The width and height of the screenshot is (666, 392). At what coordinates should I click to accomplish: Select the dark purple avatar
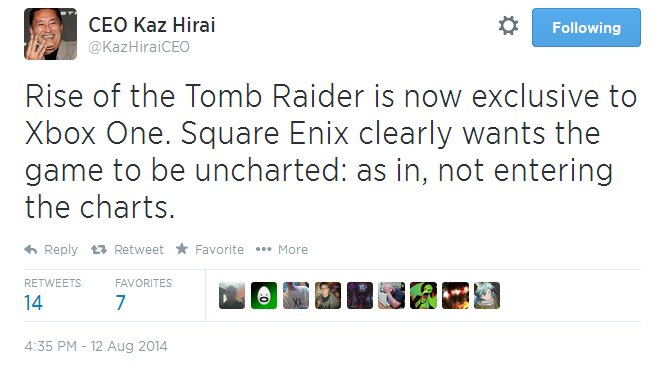pyautogui.click(x=360, y=295)
